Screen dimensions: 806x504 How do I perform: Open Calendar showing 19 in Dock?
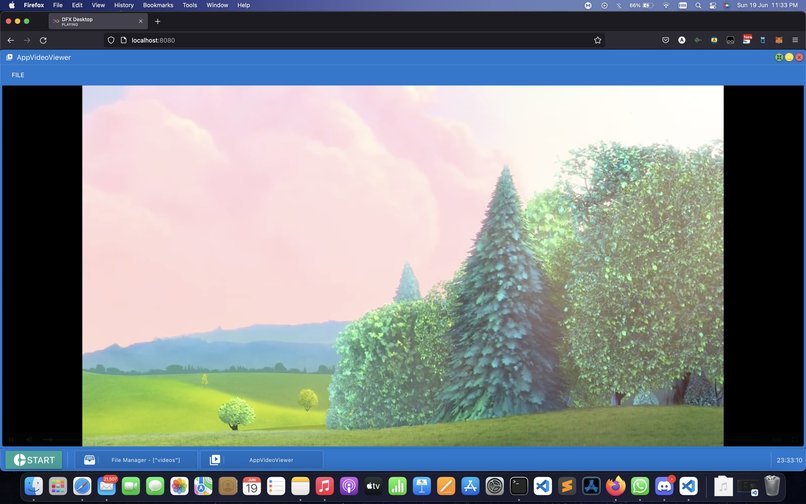tap(251, 485)
